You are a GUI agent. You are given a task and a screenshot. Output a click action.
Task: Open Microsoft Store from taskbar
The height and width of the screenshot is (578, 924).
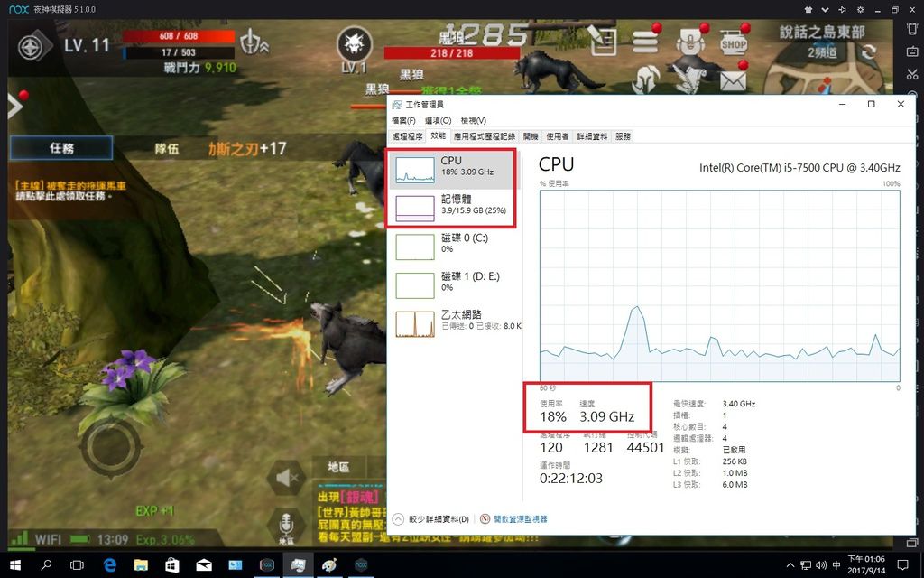pos(172,565)
